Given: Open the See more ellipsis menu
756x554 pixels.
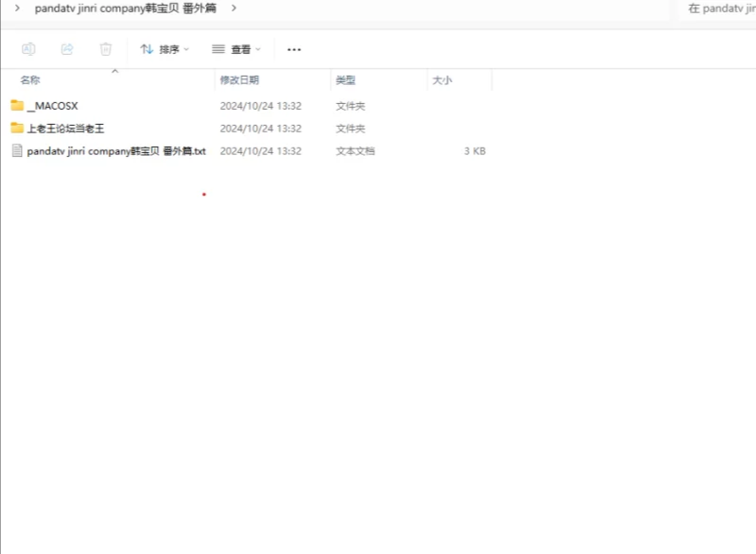Looking at the screenshot, I should (294, 49).
